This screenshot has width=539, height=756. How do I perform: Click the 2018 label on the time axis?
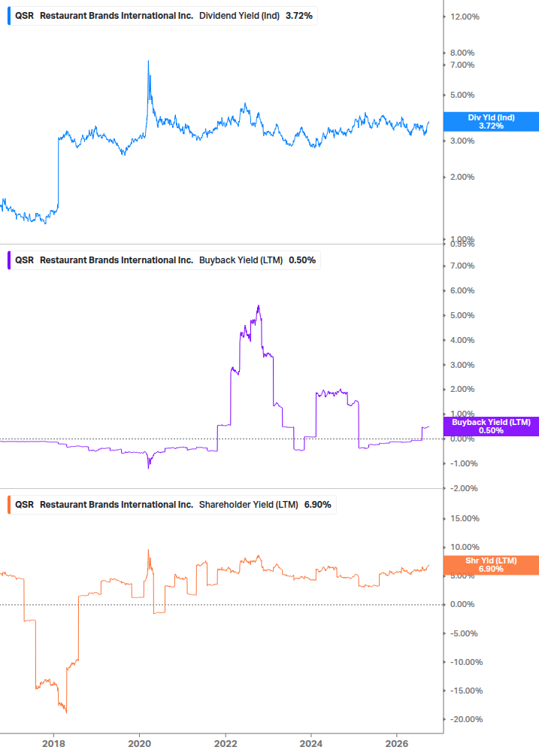(53, 743)
